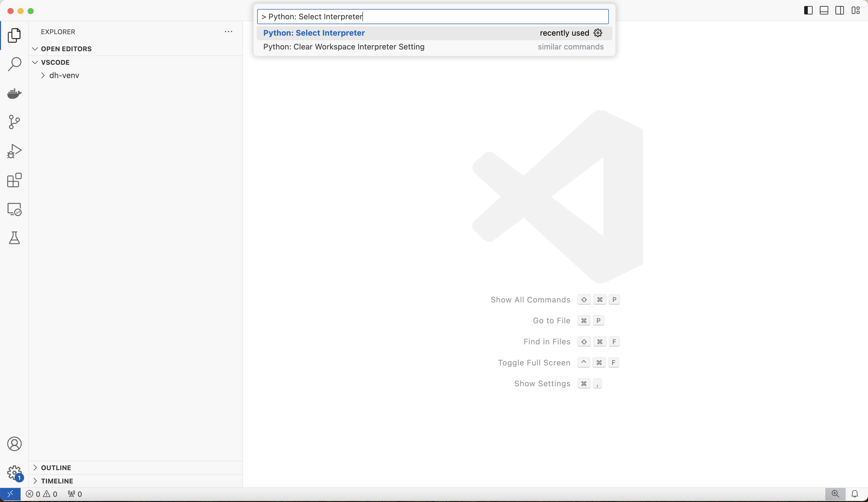Open Remote Explorer view
The image size is (868, 502).
click(x=14, y=209)
